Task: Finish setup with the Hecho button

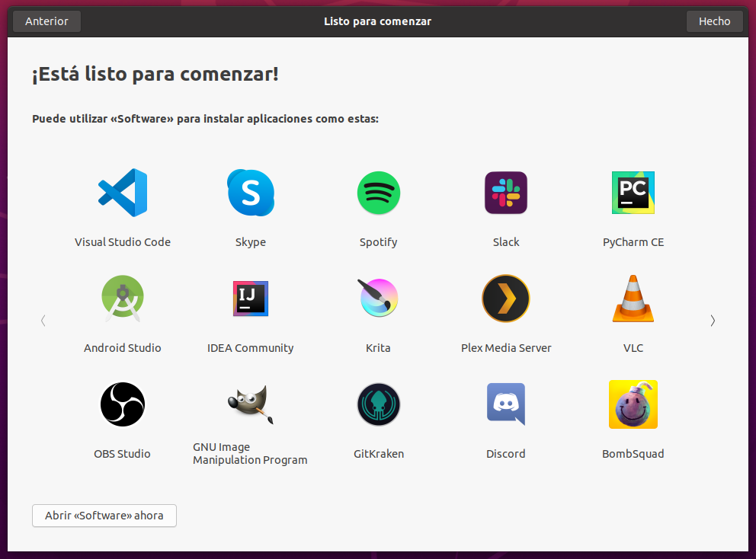Action: 715,21
